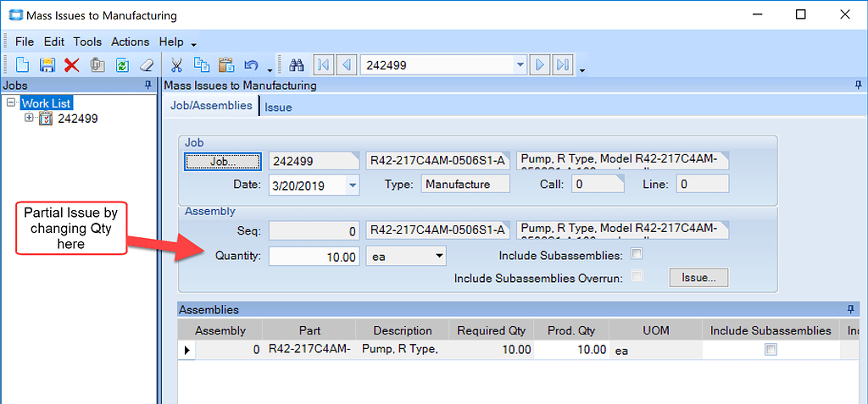
Task: Go to next record navigation arrow
Action: pyautogui.click(x=540, y=65)
